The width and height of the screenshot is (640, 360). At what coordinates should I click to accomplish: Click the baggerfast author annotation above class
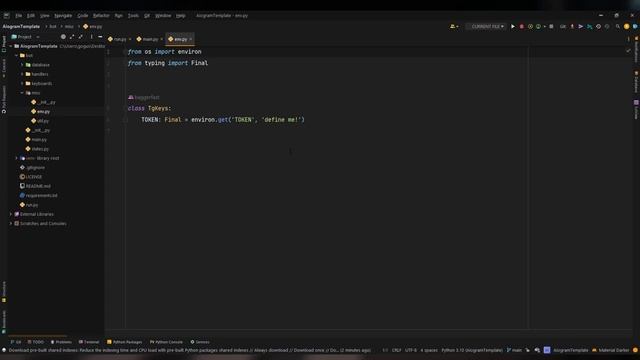[x=144, y=98]
